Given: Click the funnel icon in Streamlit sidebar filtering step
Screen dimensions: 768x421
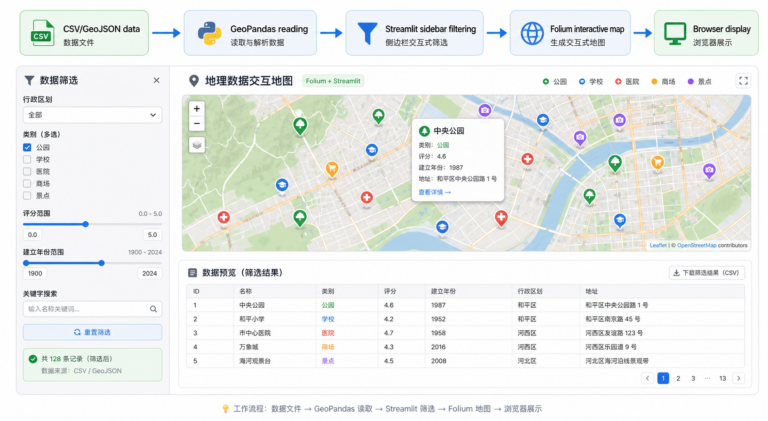Looking at the screenshot, I should (367, 33).
